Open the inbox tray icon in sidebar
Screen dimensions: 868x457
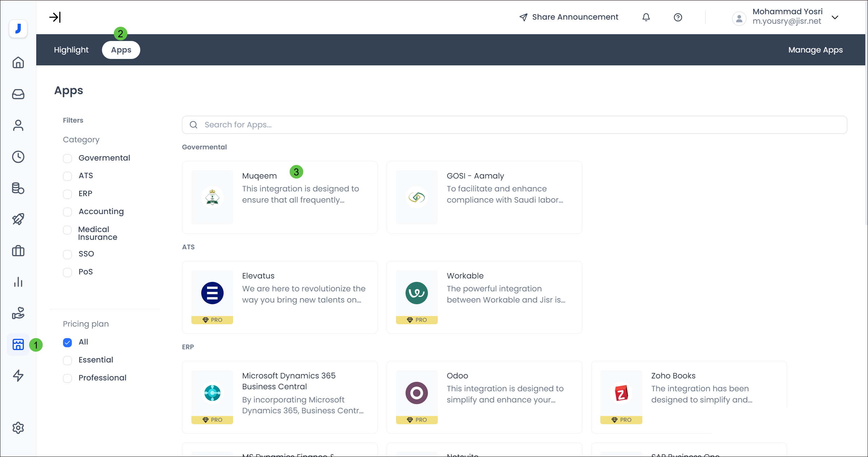click(x=18, y=94)
